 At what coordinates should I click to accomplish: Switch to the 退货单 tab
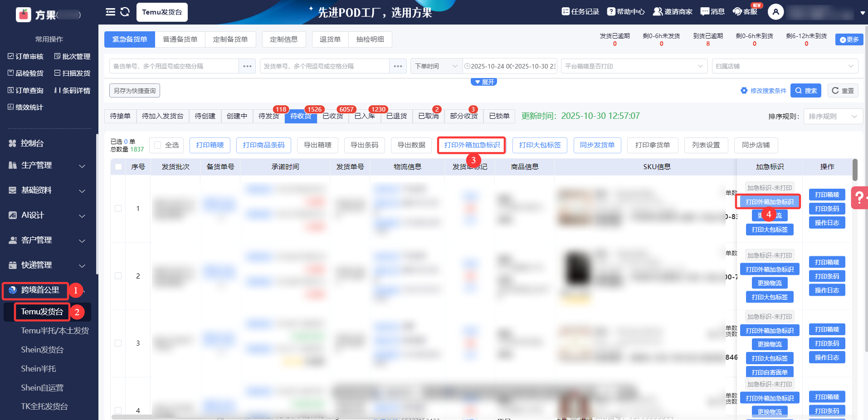(x=330, y=39)
